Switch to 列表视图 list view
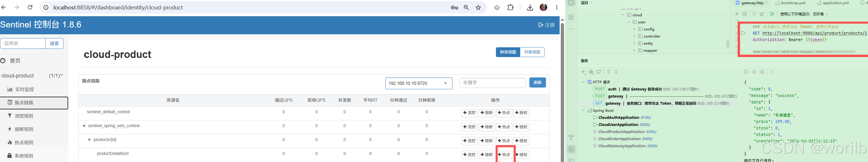 532,52
